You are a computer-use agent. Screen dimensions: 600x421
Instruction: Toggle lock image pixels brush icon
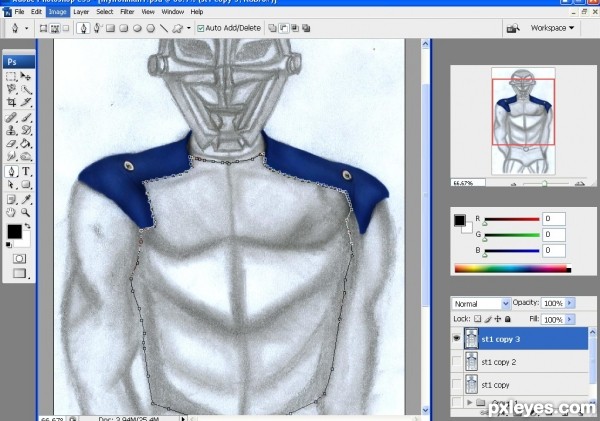[488, 319]
